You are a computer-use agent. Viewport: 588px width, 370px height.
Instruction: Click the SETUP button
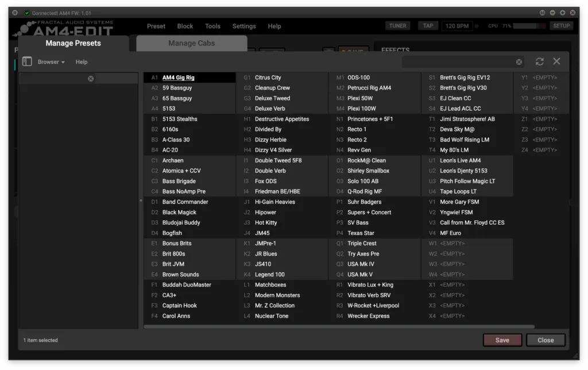(x=561, y=26)
